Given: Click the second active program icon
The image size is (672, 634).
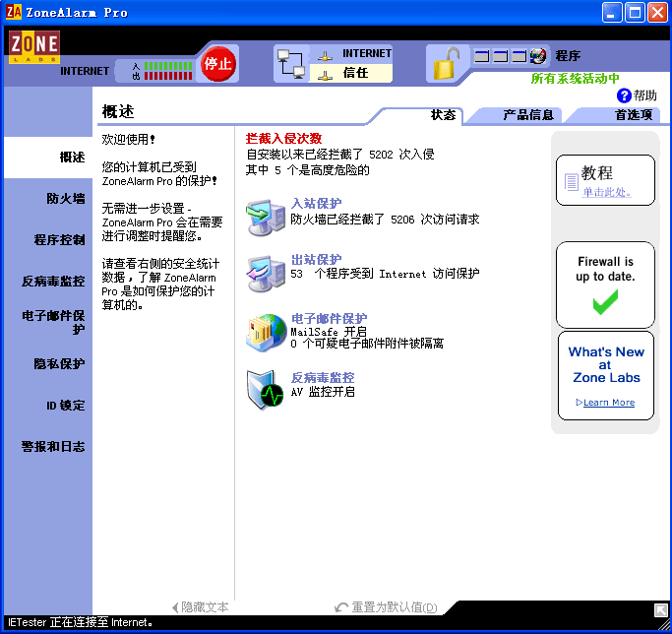Looking at the screenshot, I should point(500,56).
